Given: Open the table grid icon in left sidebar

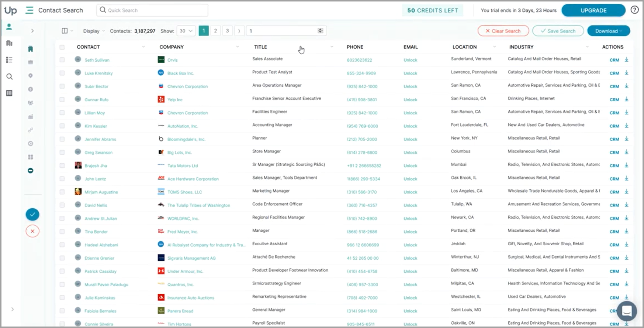Looking at the screenshot, I should tap(10, 93).
